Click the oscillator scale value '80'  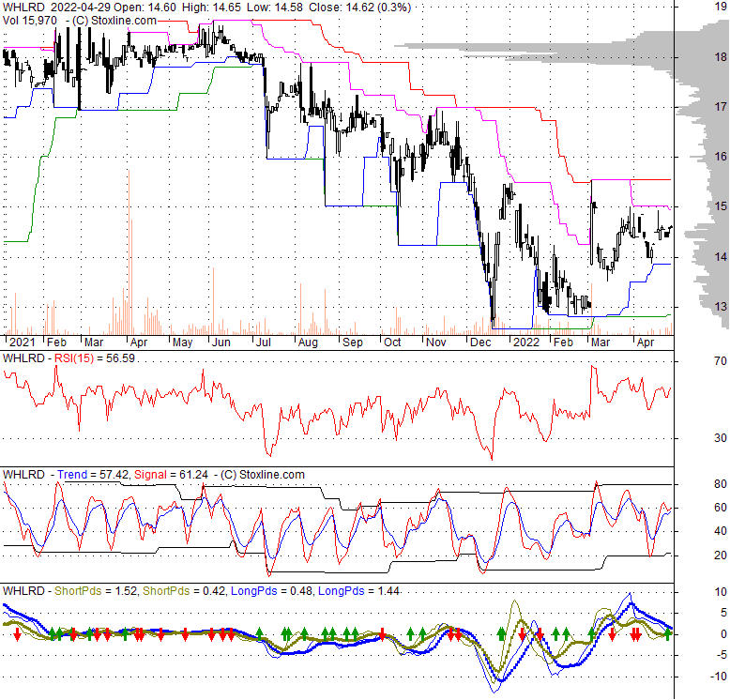(721, 484)
